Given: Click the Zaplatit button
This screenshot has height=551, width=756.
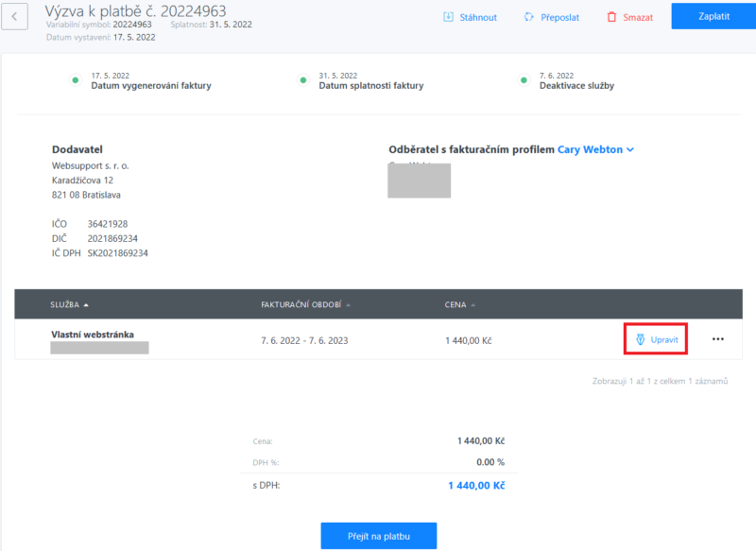Looking at the screenshot, I should click(713, 16).
